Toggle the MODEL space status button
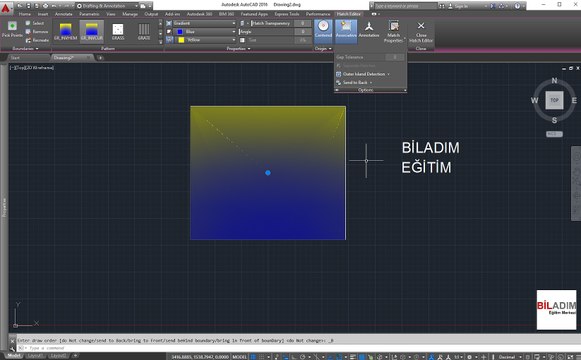 [x=239, y=357]
